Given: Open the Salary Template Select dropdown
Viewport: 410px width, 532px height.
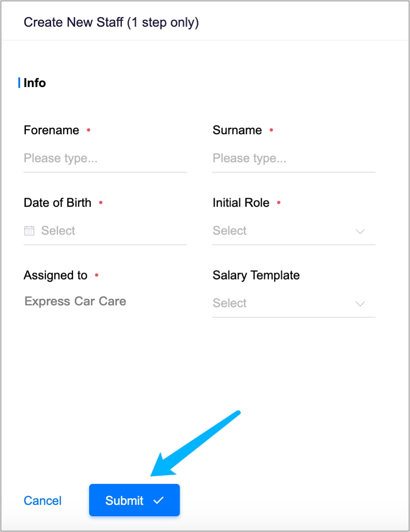Looking at the screenshot, I should click(284, 303).
